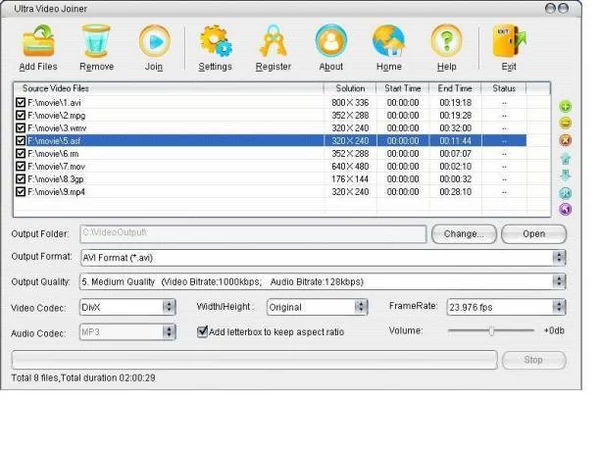
Task: Click the 640×480 solution cell
Action: pyautogui.click(x=350, y=166)
